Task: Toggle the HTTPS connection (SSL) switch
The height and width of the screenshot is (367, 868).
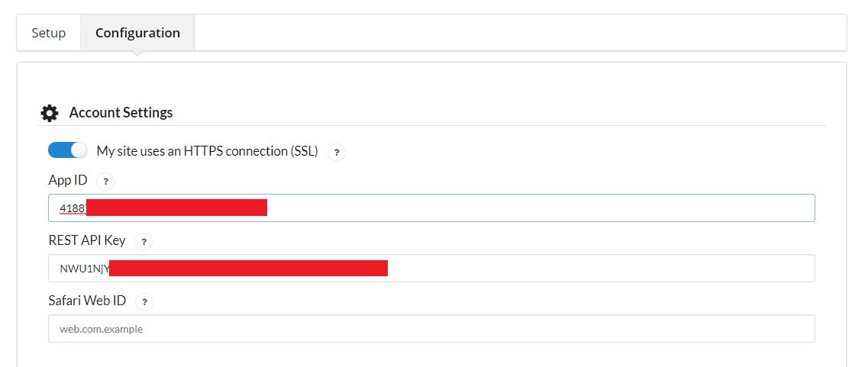Action: click(x=67, y=150)
